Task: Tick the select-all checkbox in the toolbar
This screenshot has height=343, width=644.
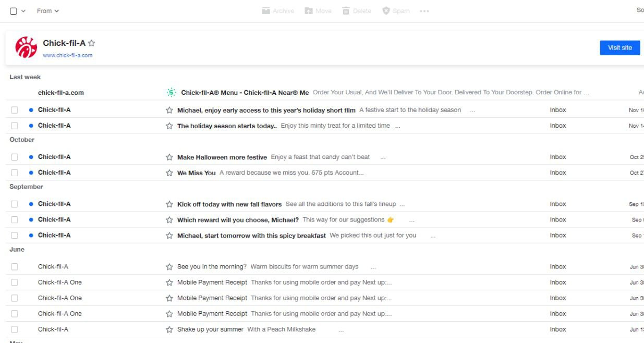Action: click(x=14, y=11)
